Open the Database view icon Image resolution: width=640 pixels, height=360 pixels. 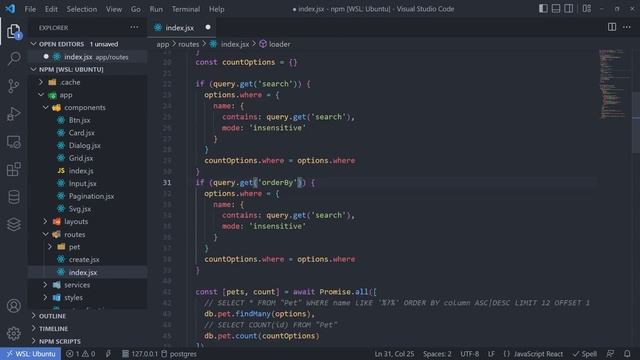point(13,197)
